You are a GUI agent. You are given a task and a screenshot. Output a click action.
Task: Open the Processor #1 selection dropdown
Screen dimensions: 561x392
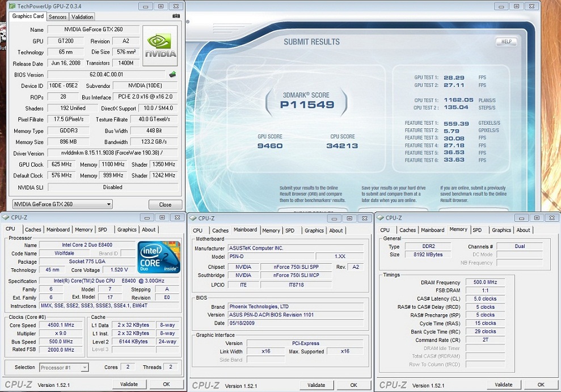64,367
